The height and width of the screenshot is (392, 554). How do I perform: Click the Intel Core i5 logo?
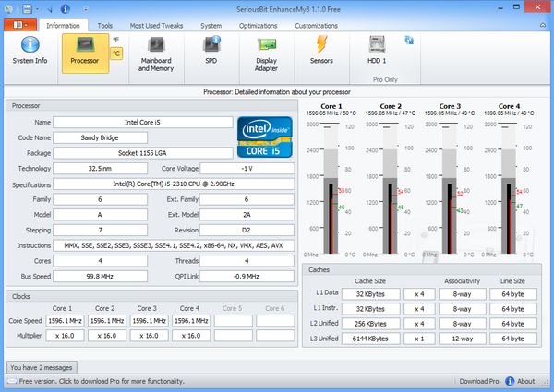[x=265, y=137]
